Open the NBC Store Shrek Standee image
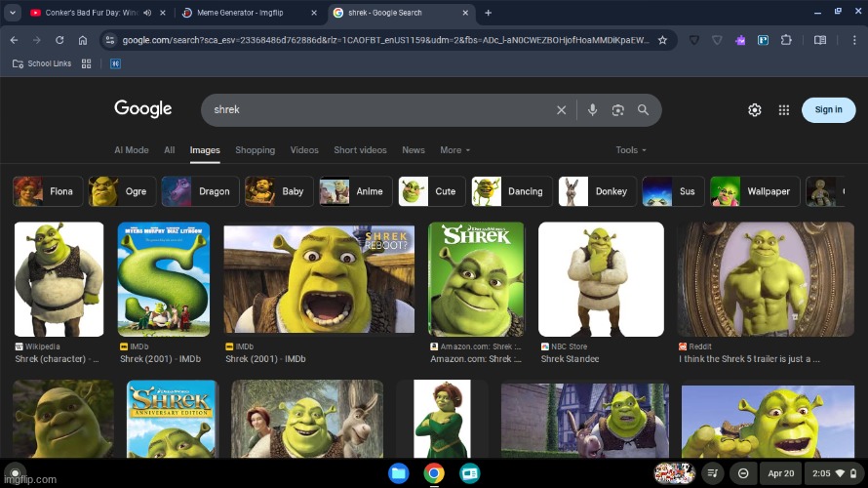The image size is (868, 488). pos(601,279)
